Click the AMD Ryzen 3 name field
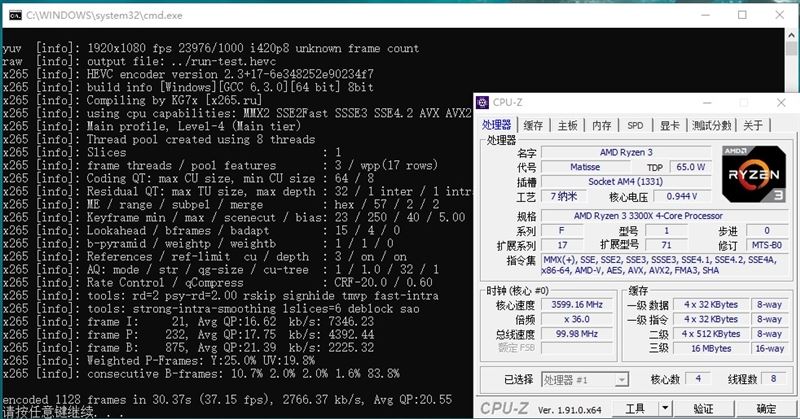800x419 pixels. pos(626,152)
